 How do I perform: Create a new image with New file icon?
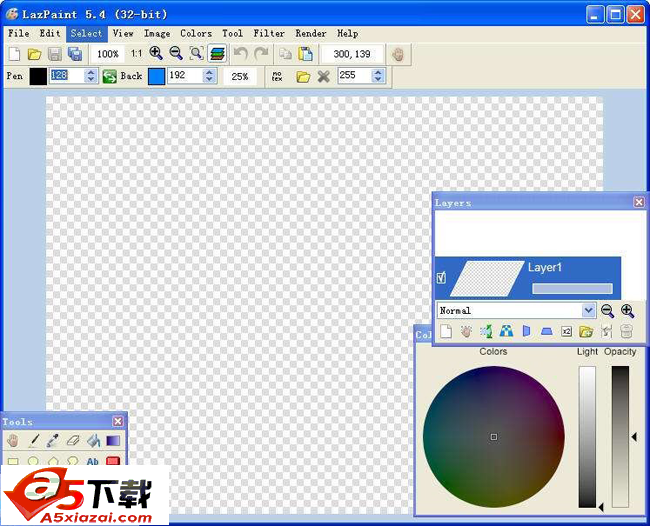[15, 54]
